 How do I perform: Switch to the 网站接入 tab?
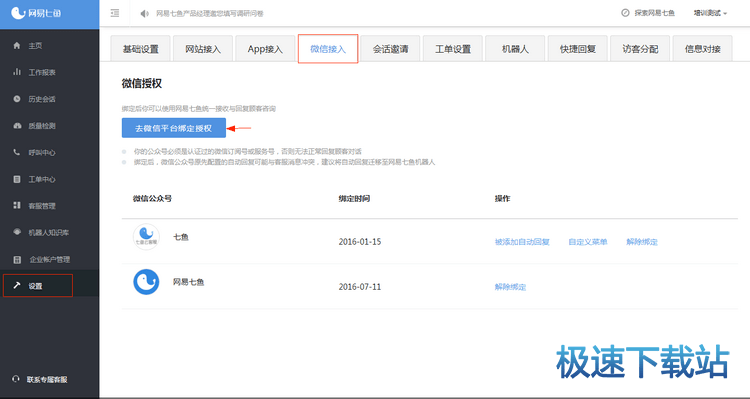pos(203,49)
